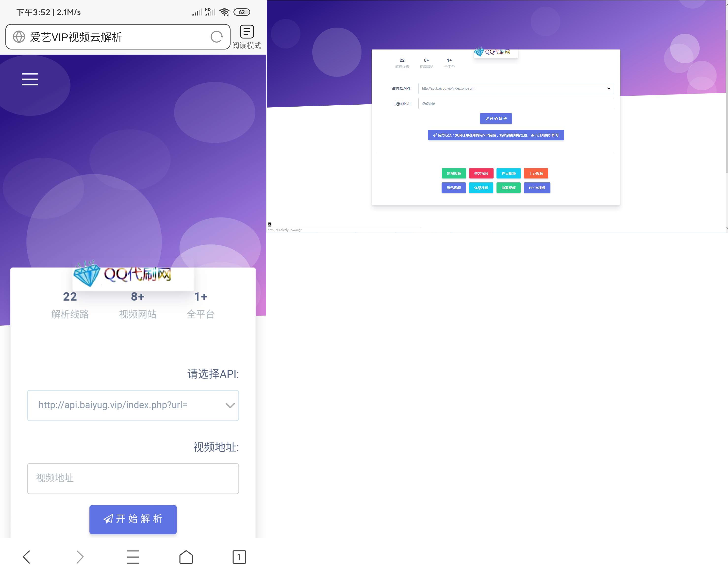Screen dimensions: 728x576
Task: Click the http://cs.qicaiyun.wang/ status bar link
Action: (x=285, y=230)
